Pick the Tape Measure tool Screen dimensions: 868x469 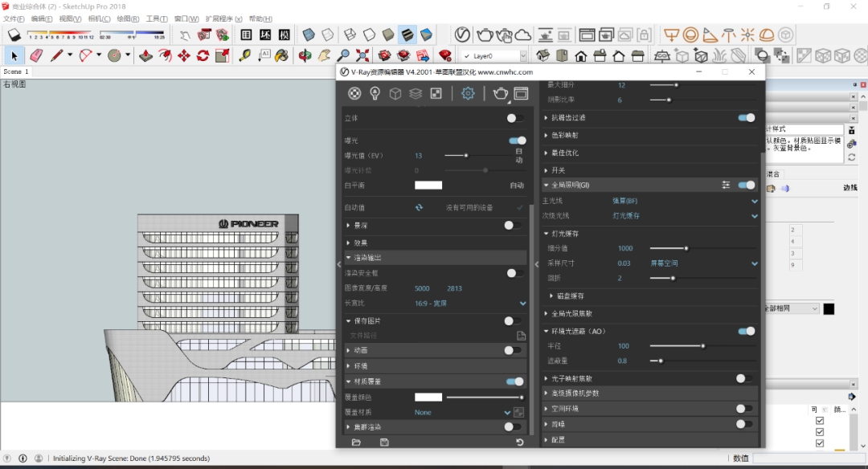[244, 55]
